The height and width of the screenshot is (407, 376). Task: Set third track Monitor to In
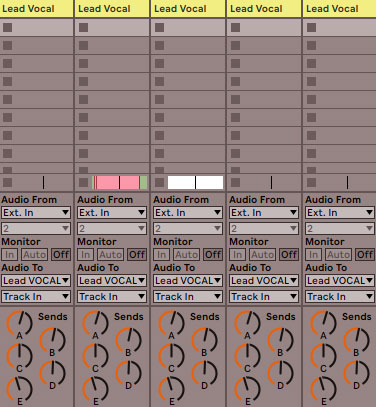pyautogui.click(x=162, y=255)
